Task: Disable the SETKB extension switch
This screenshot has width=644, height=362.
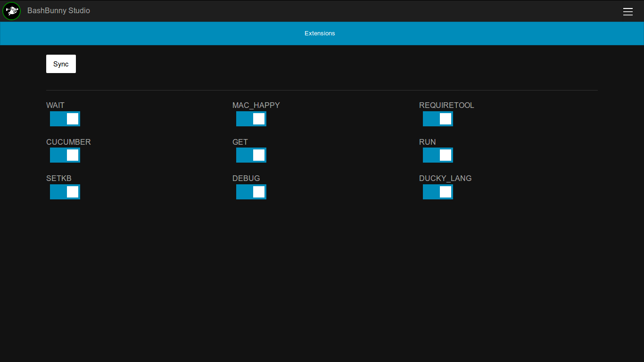Action: point(65,192)
